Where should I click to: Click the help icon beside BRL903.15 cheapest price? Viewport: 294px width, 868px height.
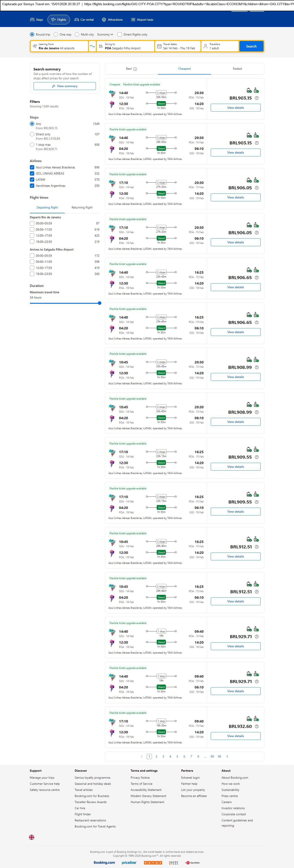click(x=257, y=98)
